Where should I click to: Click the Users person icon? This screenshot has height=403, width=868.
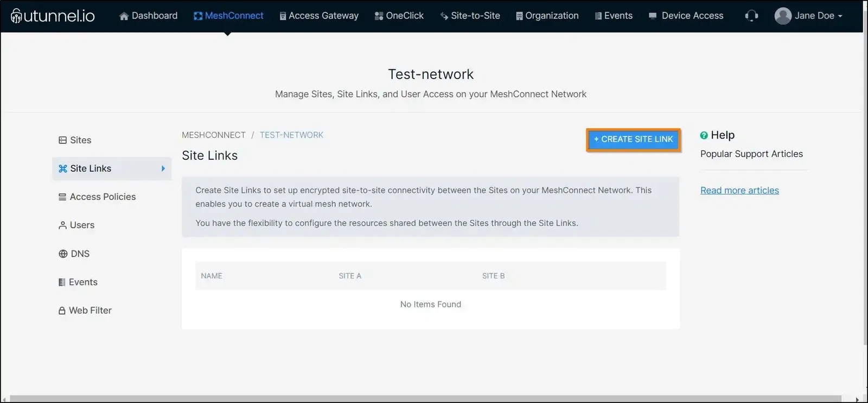pos(62,225)
